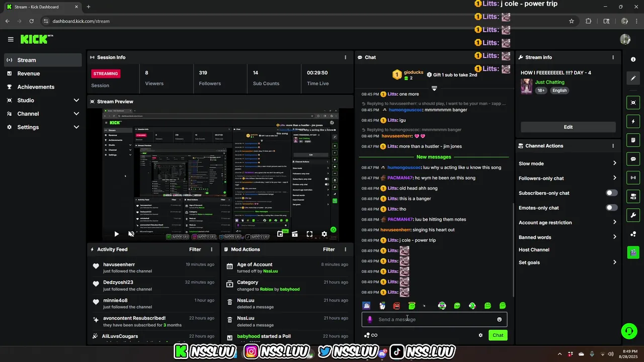The height and width of the screenshot is (362, 644).
Task: Click Roblox link in Mod Actions
Action: [x=267, y=290]
